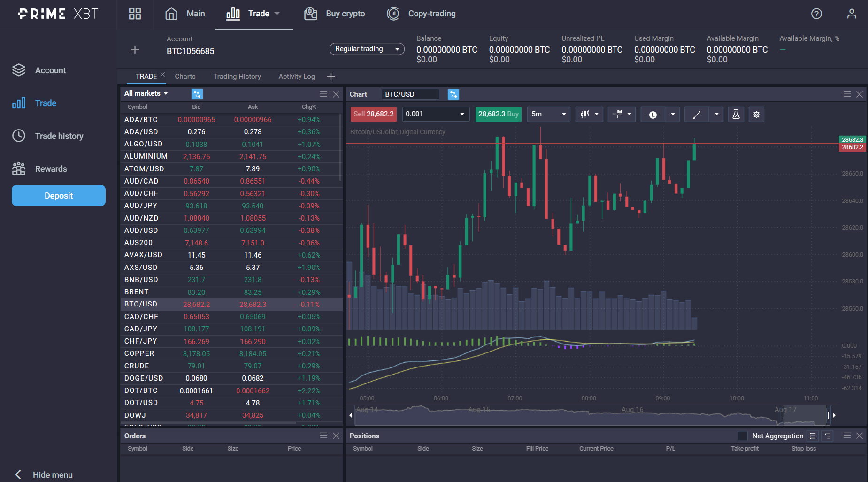Select the DOWJ market row
Screen dimensions: 868x482
[231, 415]
